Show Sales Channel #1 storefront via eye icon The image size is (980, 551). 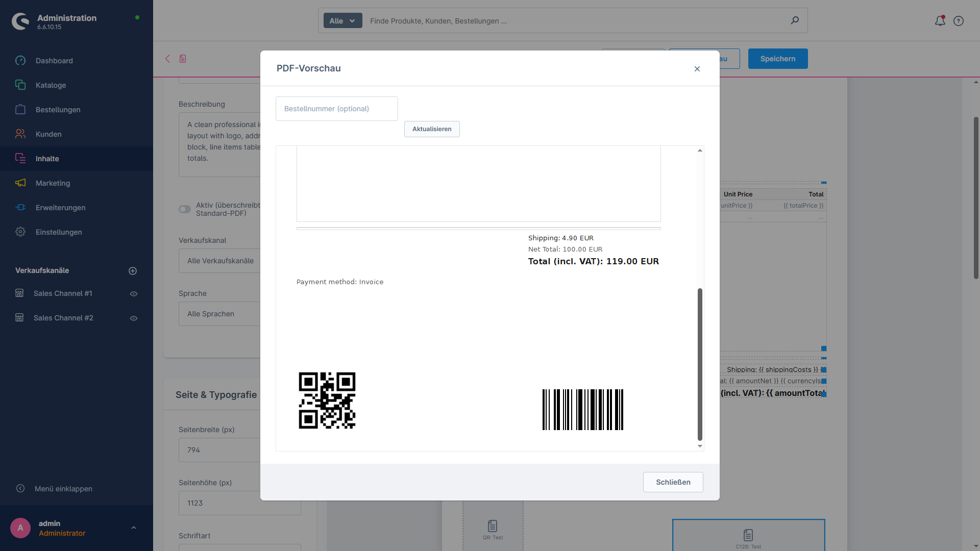click(134, 294)
